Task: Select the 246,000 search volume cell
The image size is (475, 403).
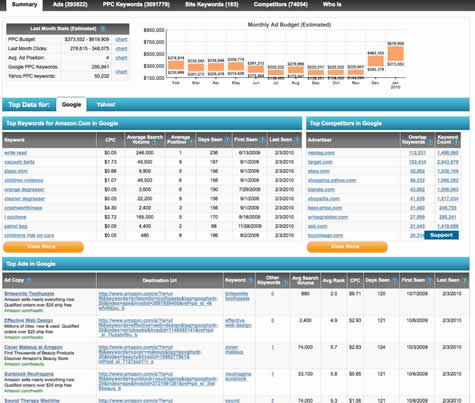Action: [145, 153]
